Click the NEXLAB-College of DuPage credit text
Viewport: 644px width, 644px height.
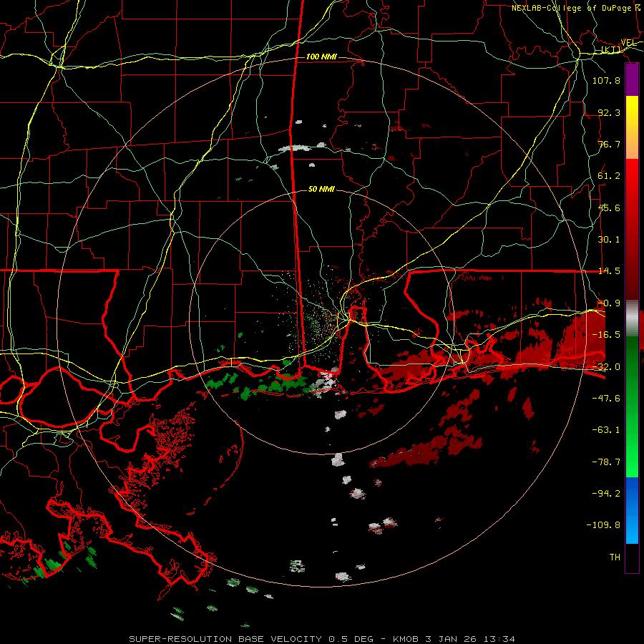[576, 8]
